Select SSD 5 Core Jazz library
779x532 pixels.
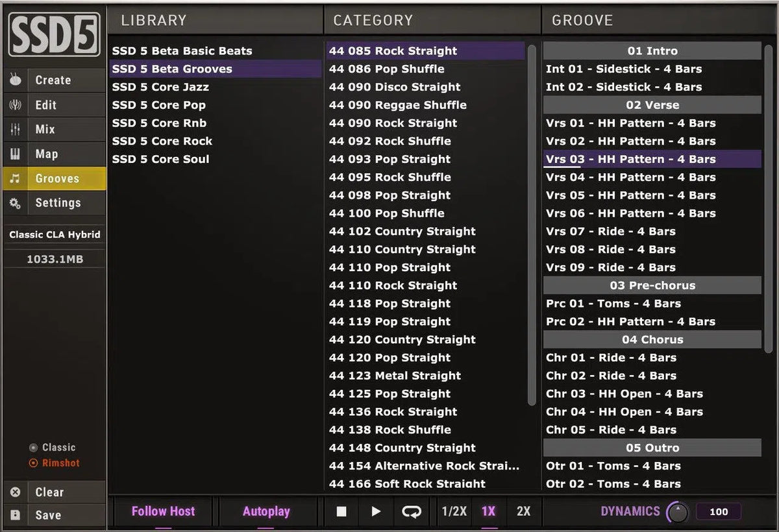click(160, 87)
